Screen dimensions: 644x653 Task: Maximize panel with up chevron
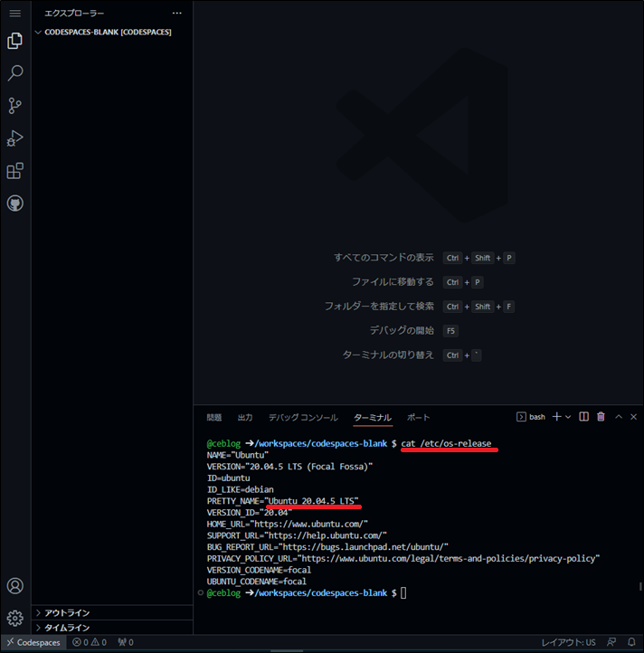click(x=619, y=417)
